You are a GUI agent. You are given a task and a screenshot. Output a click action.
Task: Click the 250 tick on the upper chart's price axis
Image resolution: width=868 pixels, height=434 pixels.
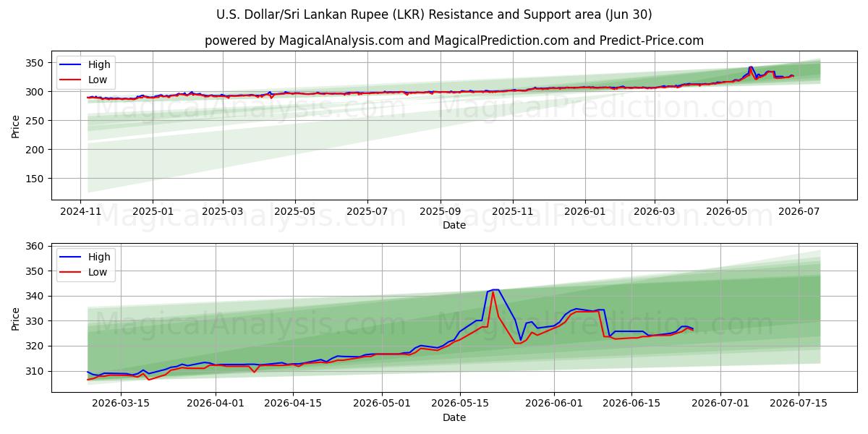point(36,121)
